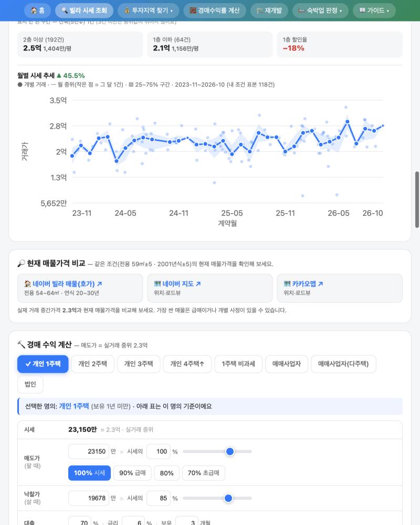The height and width of the screenshot is (525, 420).
Task: Click the map icon beside 카카오맵
Action: (287, 283)
